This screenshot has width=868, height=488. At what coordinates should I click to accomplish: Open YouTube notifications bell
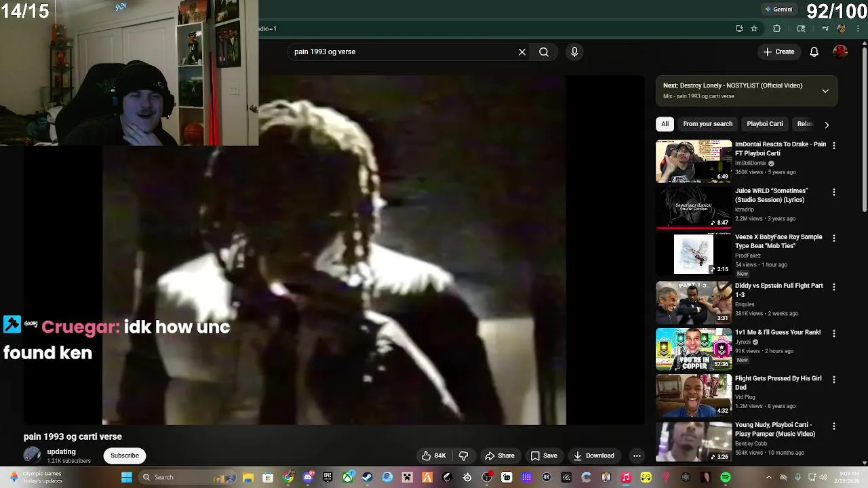814,52
